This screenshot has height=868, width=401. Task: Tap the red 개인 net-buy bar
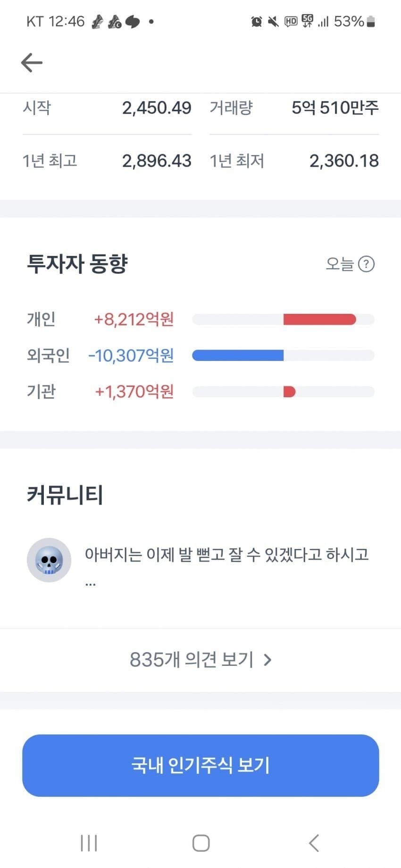(x=319, y=319)
